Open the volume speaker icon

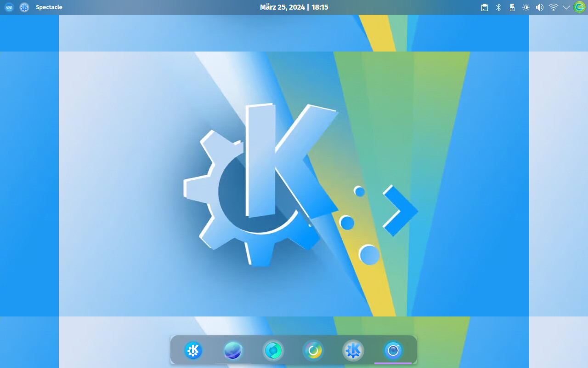pyautogui.click(x=540, y=7)
